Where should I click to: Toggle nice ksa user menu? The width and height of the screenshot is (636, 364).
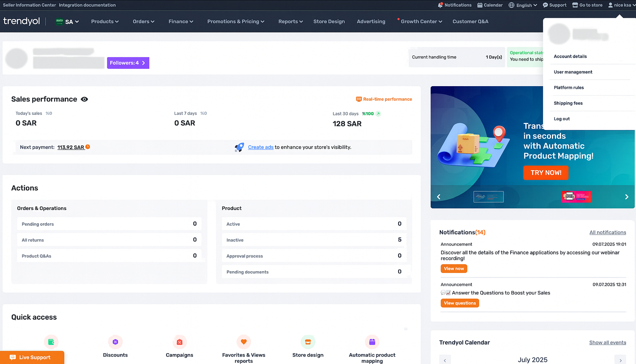(622, 5)
